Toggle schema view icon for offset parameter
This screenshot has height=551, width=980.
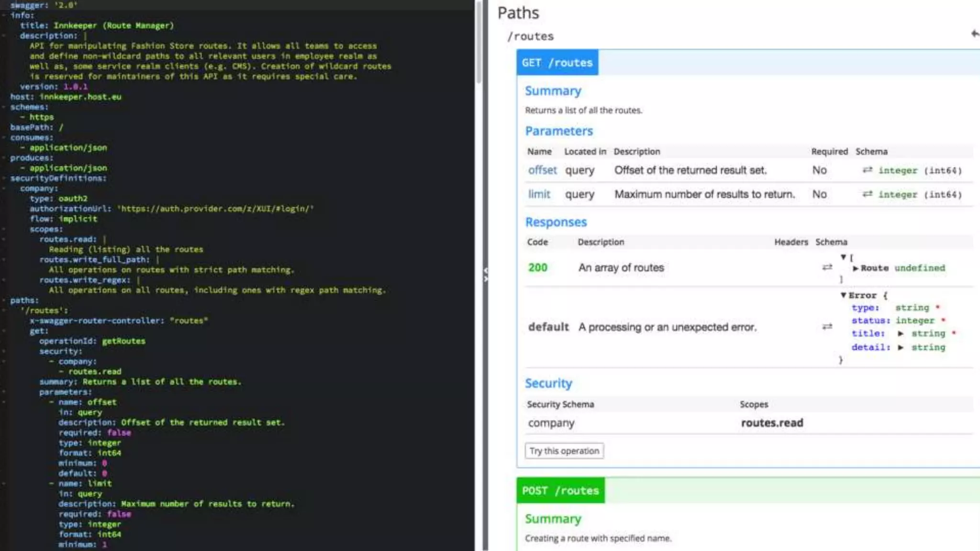[867, 170]
